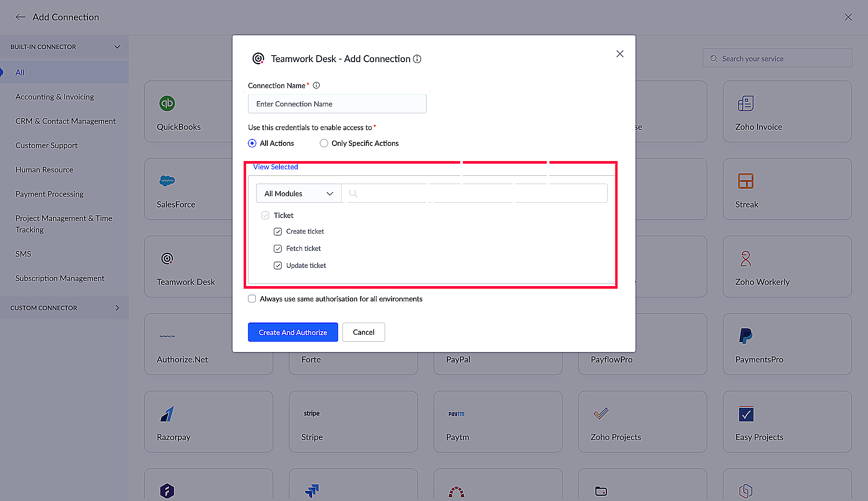Enable Always use same authorisation checkbox
This screenshot has width=868, height=501.
click(251, 299)
